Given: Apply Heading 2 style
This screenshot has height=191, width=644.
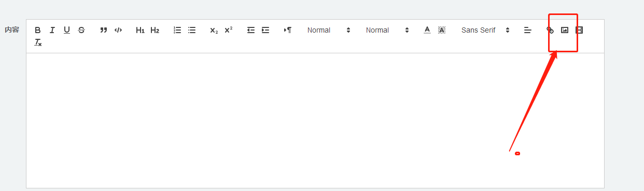Looking at the screenshot, I should (155, 30).
